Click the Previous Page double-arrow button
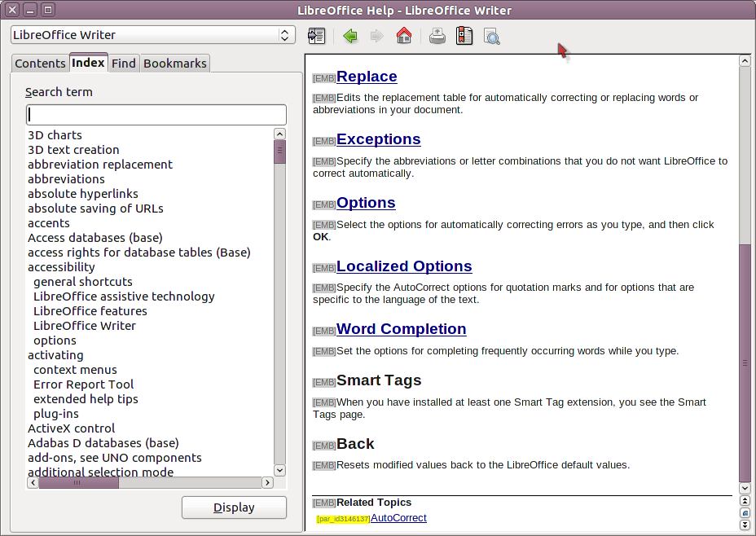756x536 pixels. click(745, 501)
